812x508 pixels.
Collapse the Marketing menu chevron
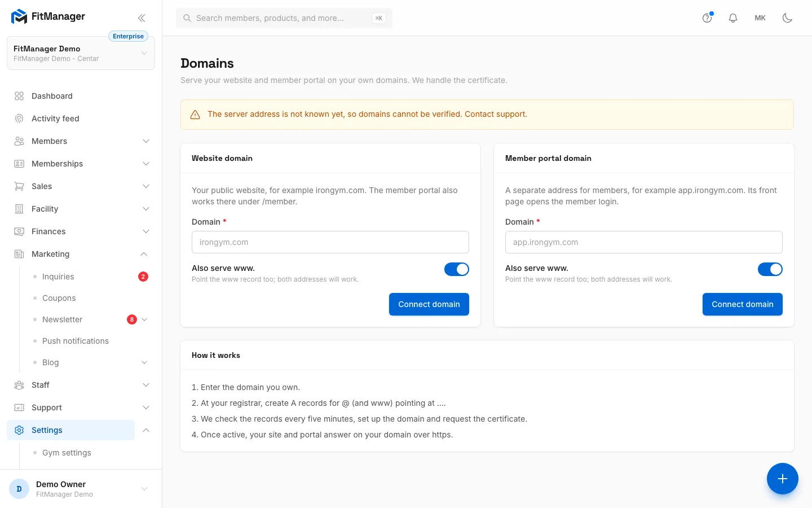point(144,254)
